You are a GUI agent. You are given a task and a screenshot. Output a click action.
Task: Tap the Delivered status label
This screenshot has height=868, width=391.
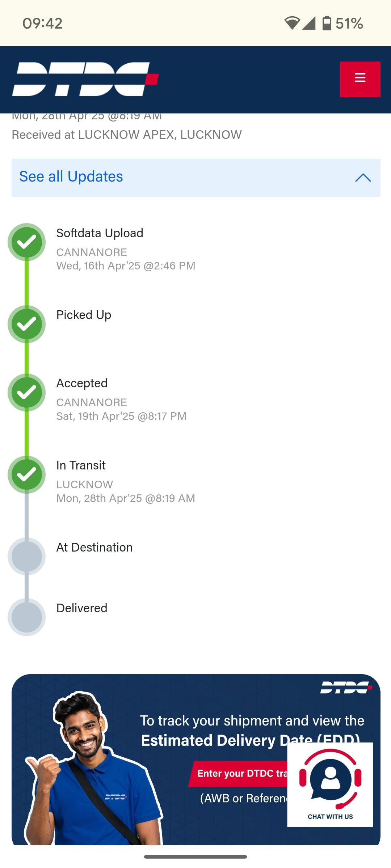click(x=82, y=608)
